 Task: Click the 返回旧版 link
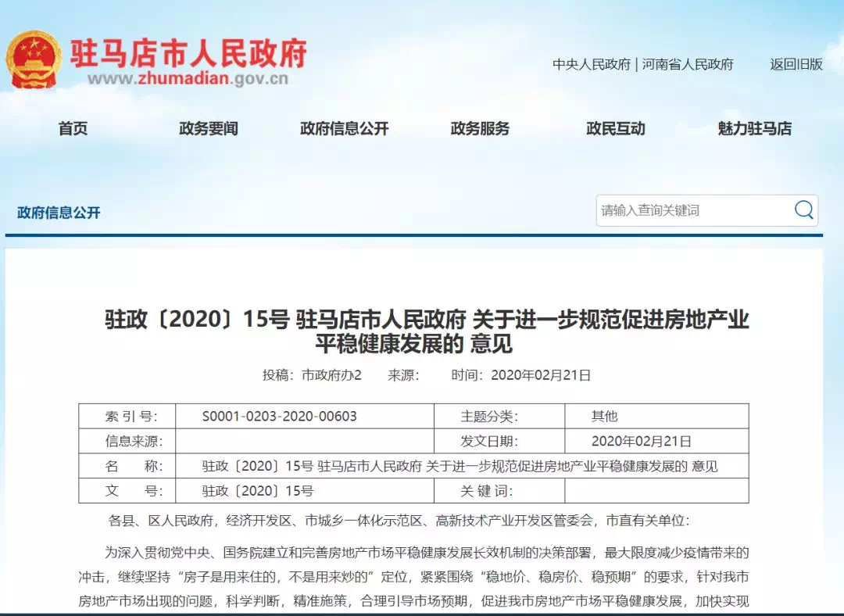coord(796,65)
